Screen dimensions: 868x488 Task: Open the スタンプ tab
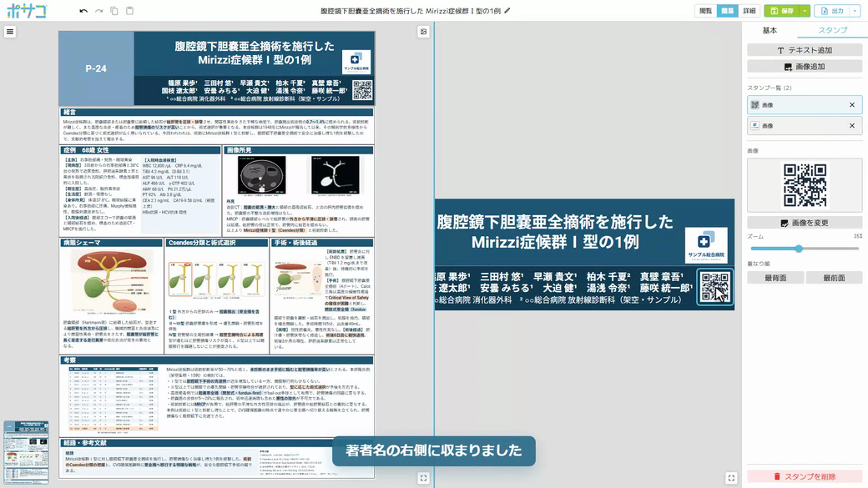click(x=833, y=30)
